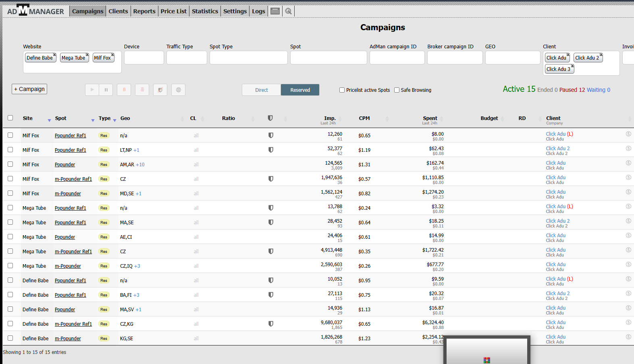Click into the GEO filter input field
The width and height of the screenshot is (634, 364).
[512, 58]
